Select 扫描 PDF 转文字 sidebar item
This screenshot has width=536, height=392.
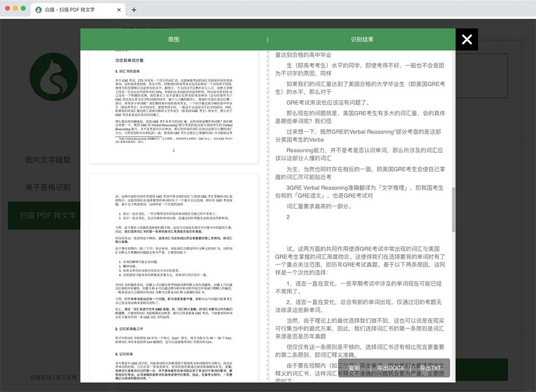(x=44, y=216)
